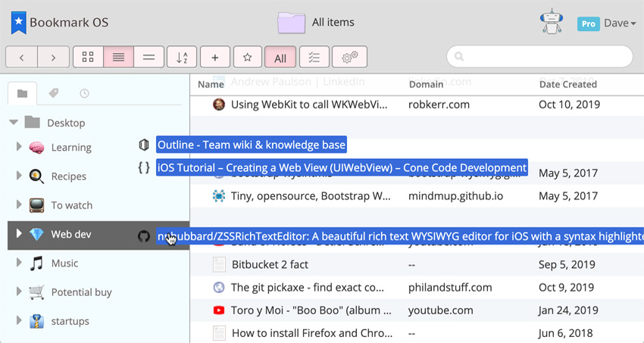Show starred favorites only
Screen dimensions: 644x343
247,58
